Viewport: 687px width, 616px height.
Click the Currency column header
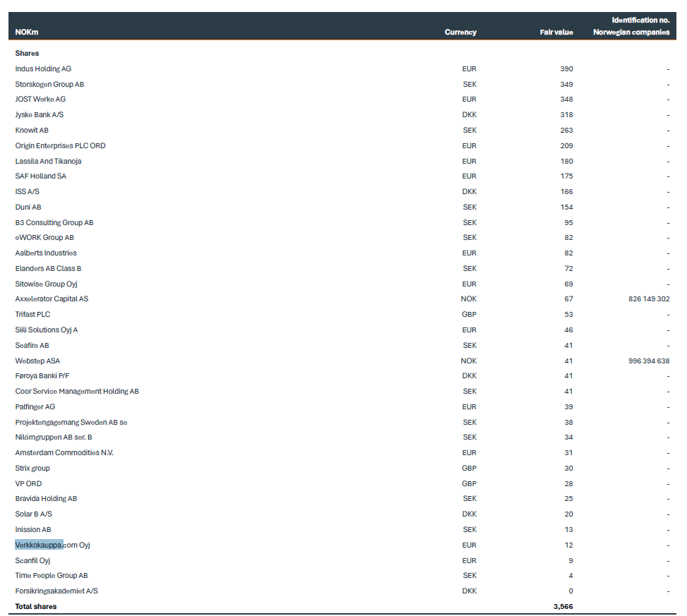tap(460, 32)
